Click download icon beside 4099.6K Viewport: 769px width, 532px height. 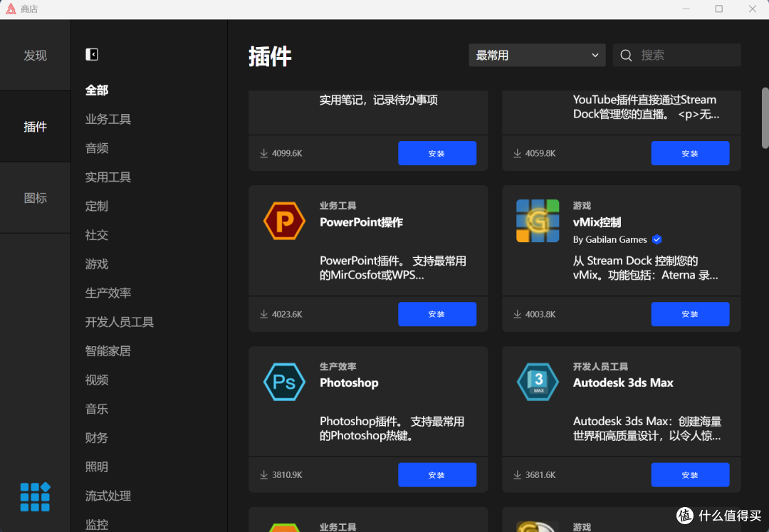tap(264, 153)
